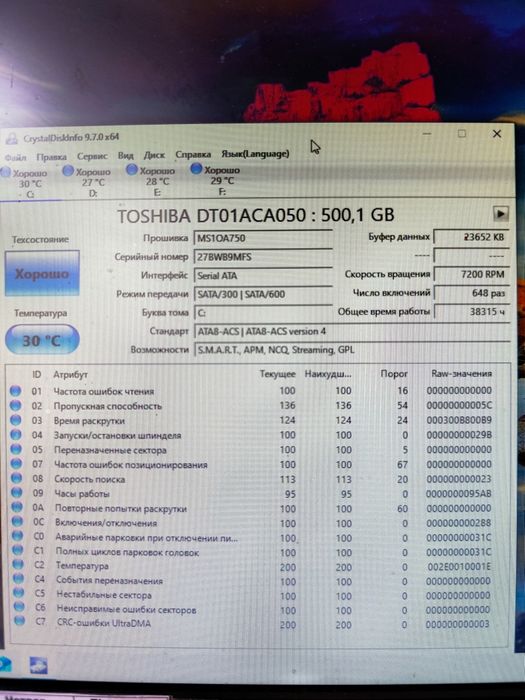This screenshot has width=525, height=700.
Task: Click status icon for C6 Неисправимые ошибки секторов
Action: coord(19,607)
